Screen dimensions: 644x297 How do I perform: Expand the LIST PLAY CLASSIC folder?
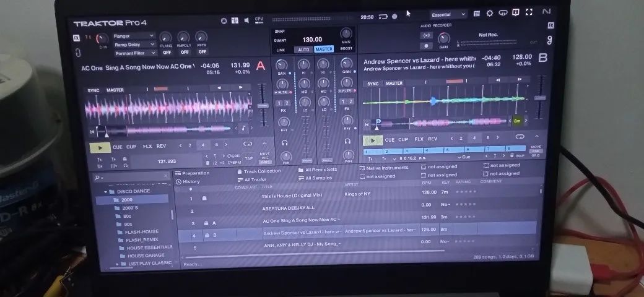pyautogui.click(x=118, y=264)
